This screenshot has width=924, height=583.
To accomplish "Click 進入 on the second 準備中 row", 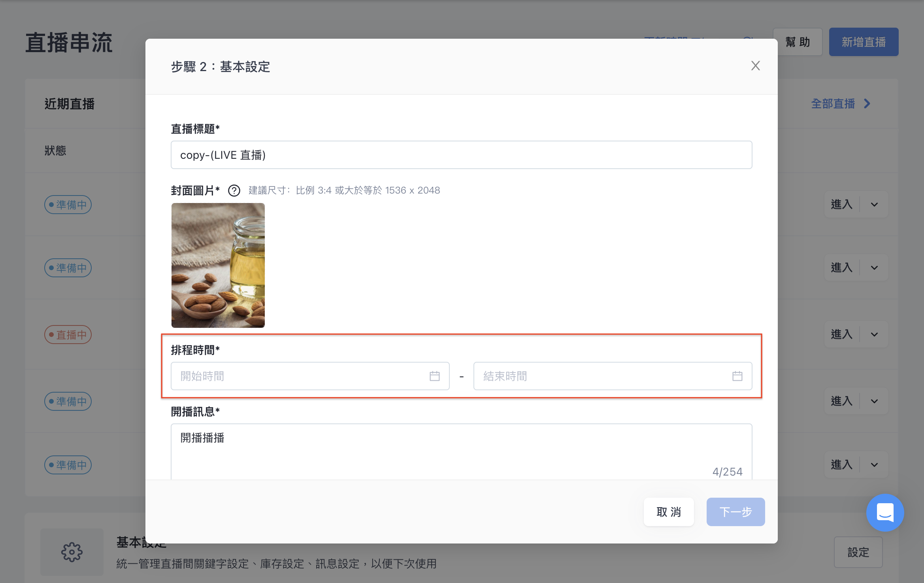I will click(x=842, y=267).
